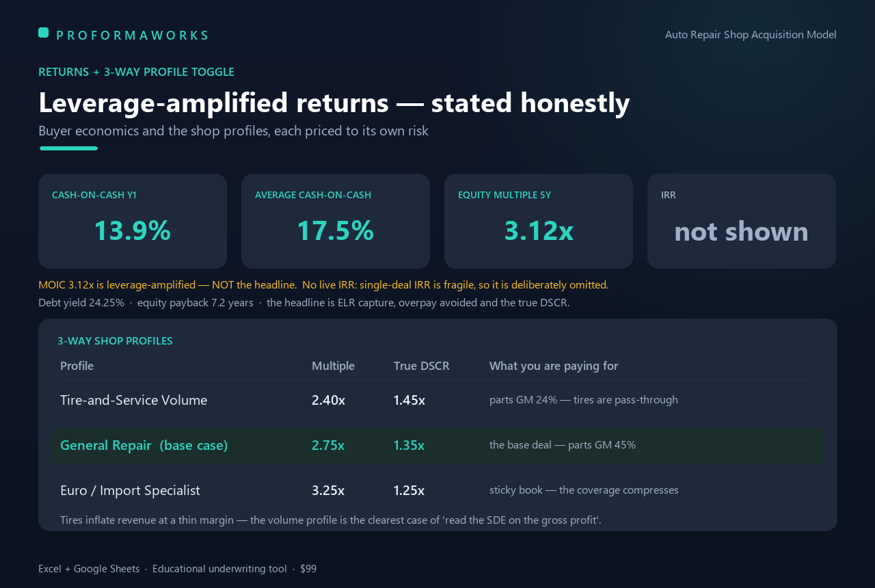Click the True DSCR column header
The image size is (875, 588).
(422, 366)
